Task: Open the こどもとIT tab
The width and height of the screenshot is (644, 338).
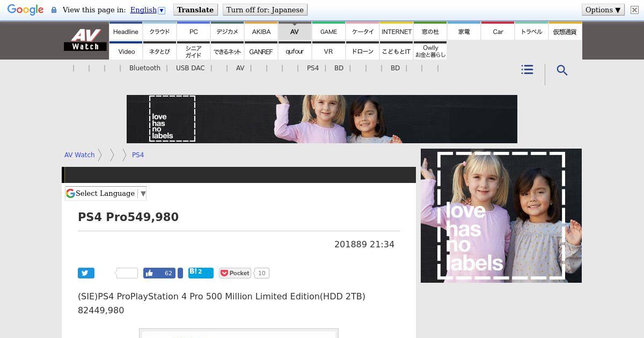Action: click(x=397, y=51)
